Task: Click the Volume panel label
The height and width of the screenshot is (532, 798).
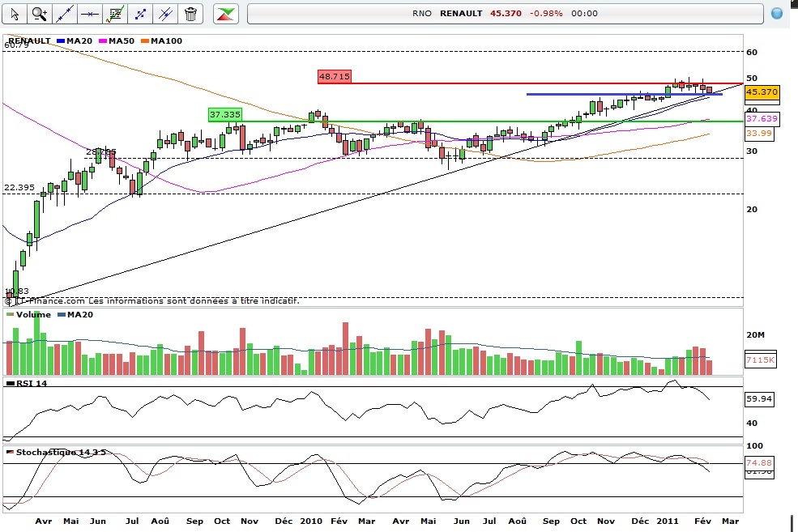Action: click(33, 314)
